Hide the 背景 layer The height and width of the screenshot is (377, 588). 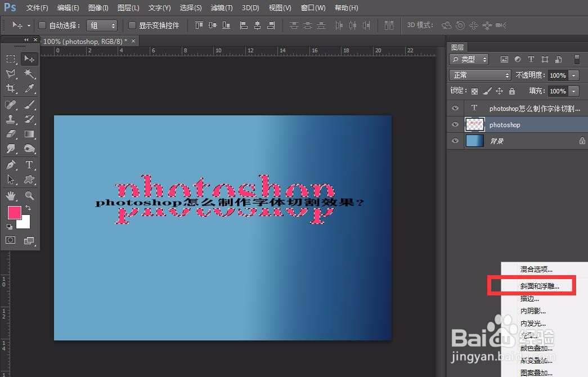pos(455,141)
